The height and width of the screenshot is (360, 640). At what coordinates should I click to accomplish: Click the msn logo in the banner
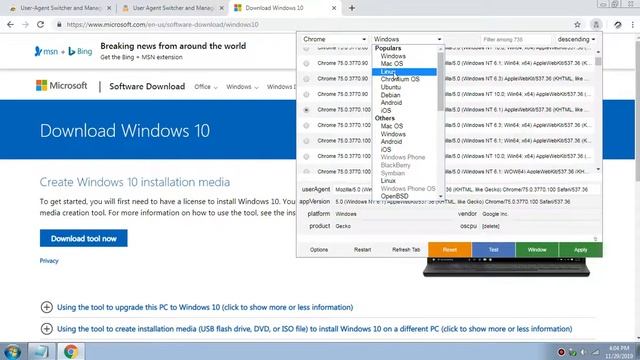[x=46, y=51]
